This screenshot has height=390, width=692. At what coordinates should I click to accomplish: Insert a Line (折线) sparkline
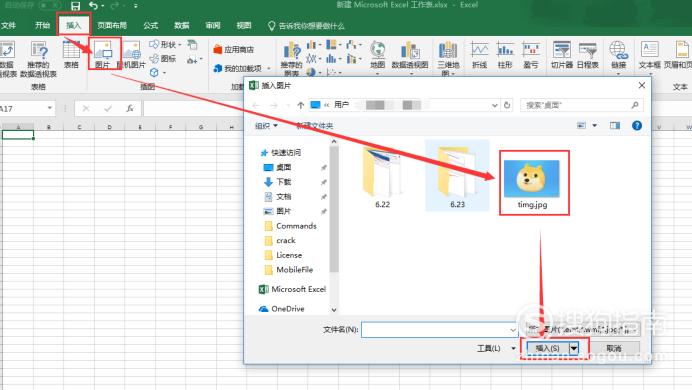coord(479,55)
